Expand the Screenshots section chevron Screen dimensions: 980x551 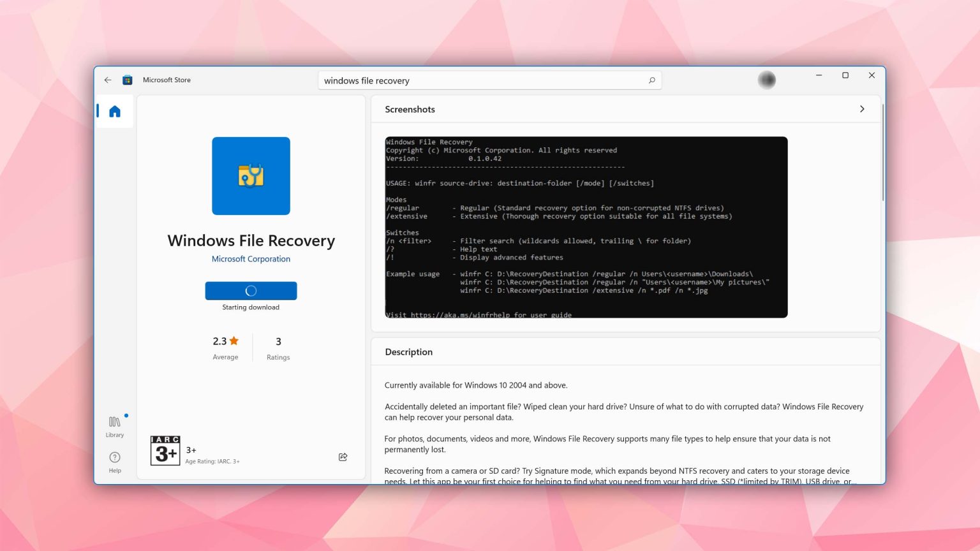tap(862, 108)
